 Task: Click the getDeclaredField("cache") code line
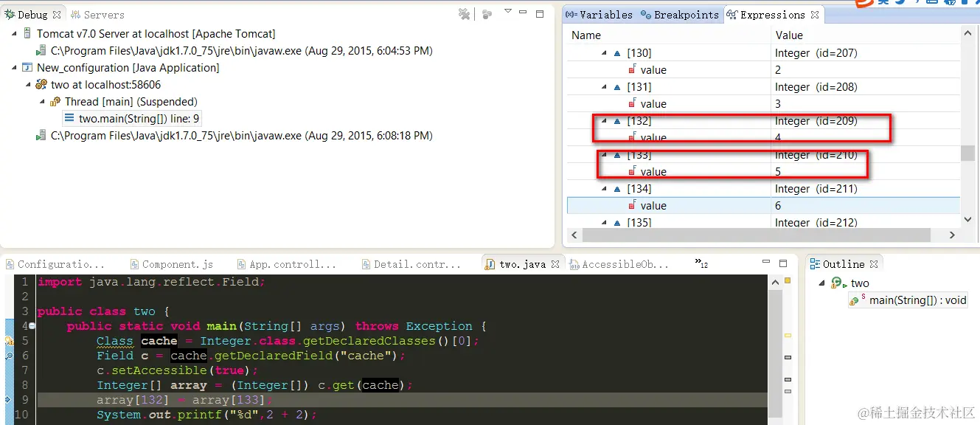point(251,356)
